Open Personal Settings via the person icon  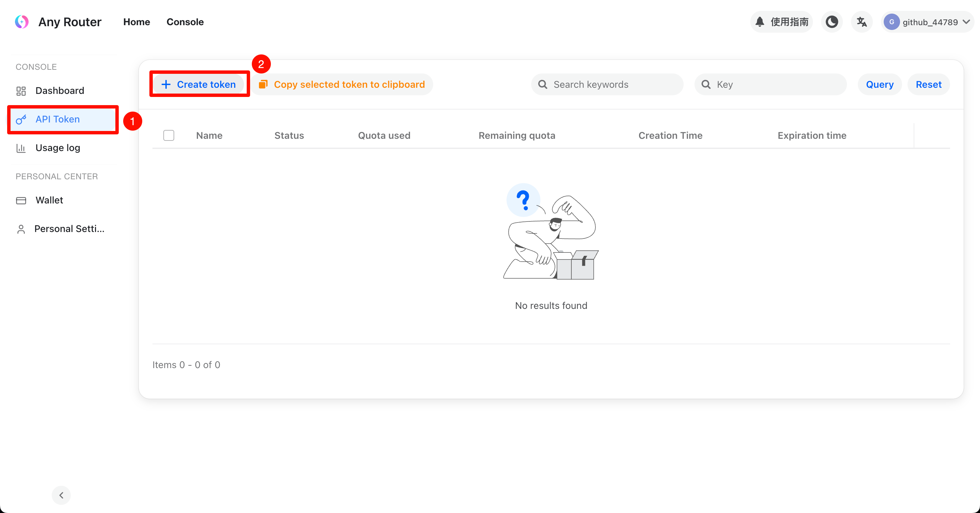[x=21, y=229]
